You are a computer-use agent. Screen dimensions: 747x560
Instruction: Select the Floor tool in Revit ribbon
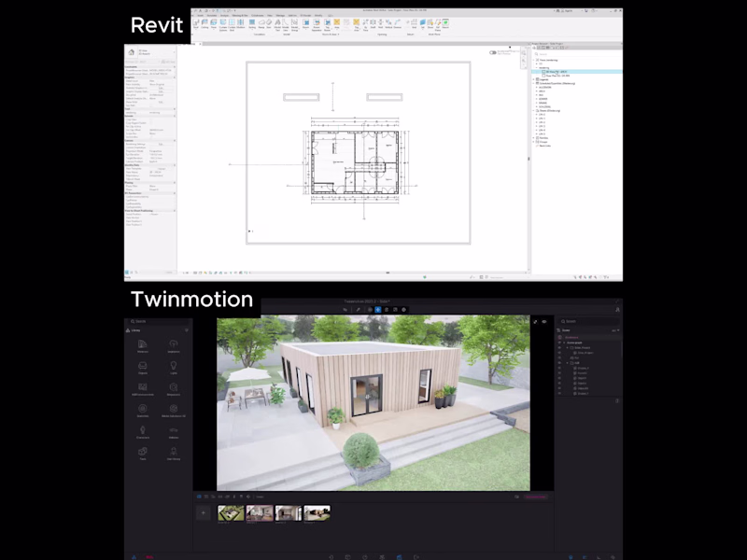pos(214,23)
